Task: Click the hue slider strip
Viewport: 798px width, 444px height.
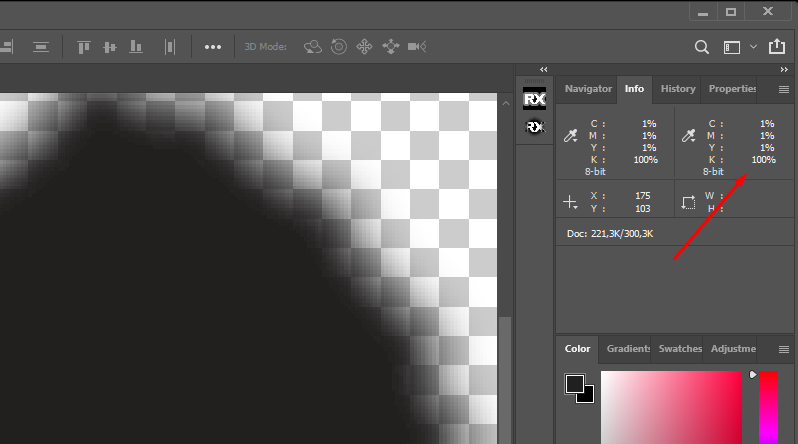Action: pos(768,407)
